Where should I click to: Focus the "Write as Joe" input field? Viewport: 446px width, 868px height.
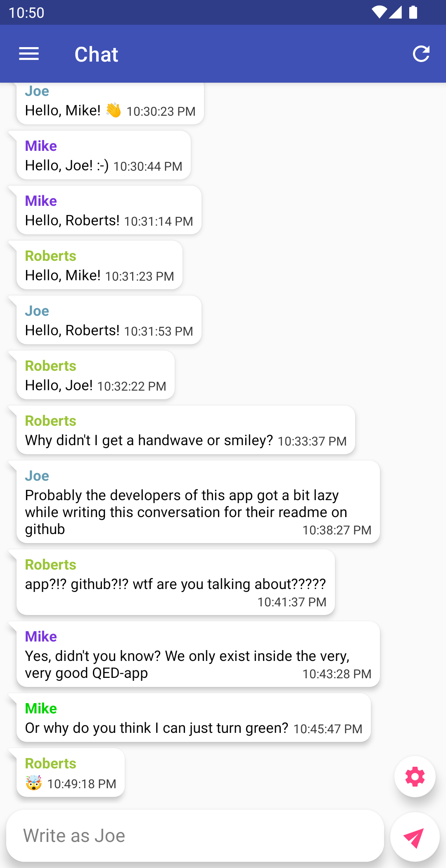click(195, 836)
